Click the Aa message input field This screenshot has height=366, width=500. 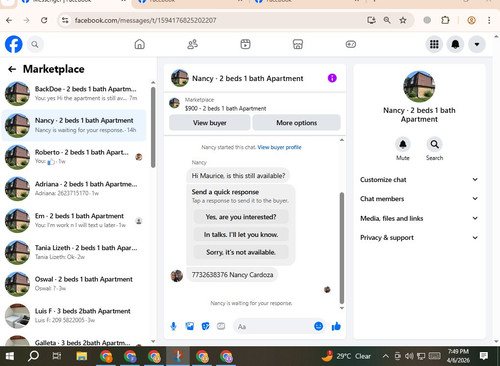pos(273,326)
